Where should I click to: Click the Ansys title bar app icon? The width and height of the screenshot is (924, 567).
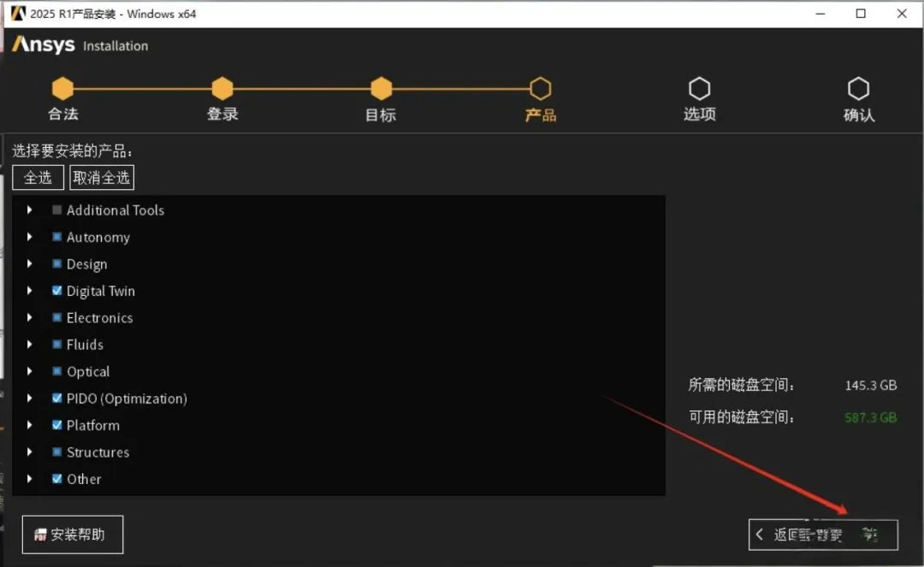click(x=18, y=14)
